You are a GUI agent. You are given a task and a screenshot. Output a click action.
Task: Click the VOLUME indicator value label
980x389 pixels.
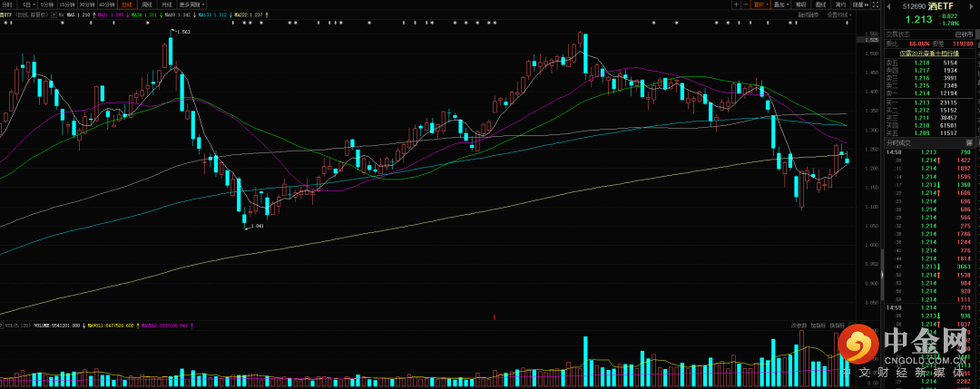[57, 326]
